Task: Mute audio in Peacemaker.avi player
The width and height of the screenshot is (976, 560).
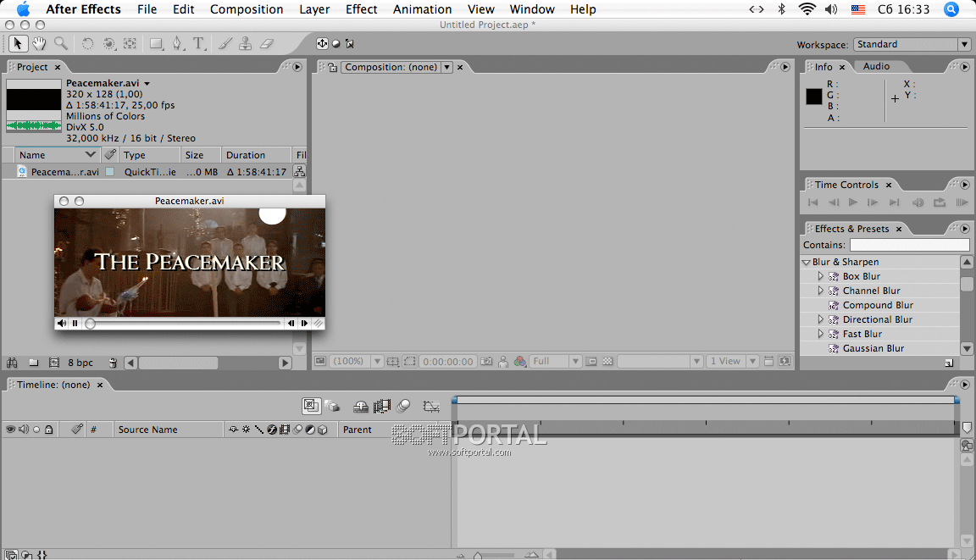Action: [x=62, y=323]
